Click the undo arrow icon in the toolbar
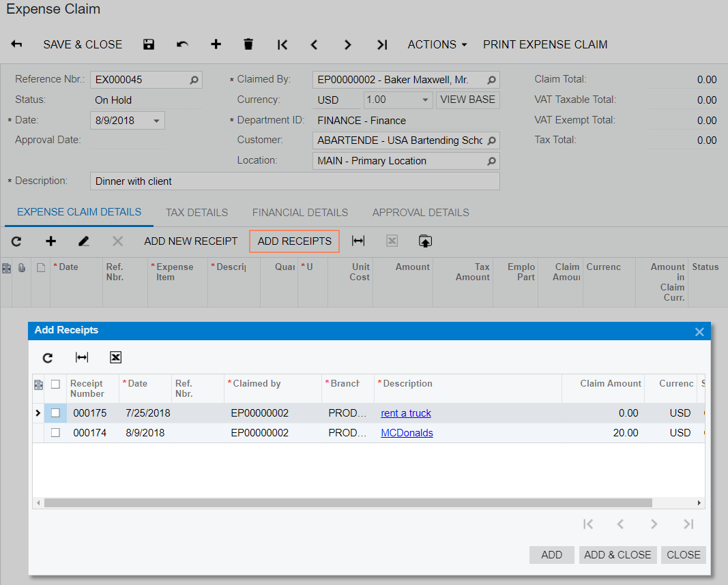The image size is (728, 585). [182, 44]
